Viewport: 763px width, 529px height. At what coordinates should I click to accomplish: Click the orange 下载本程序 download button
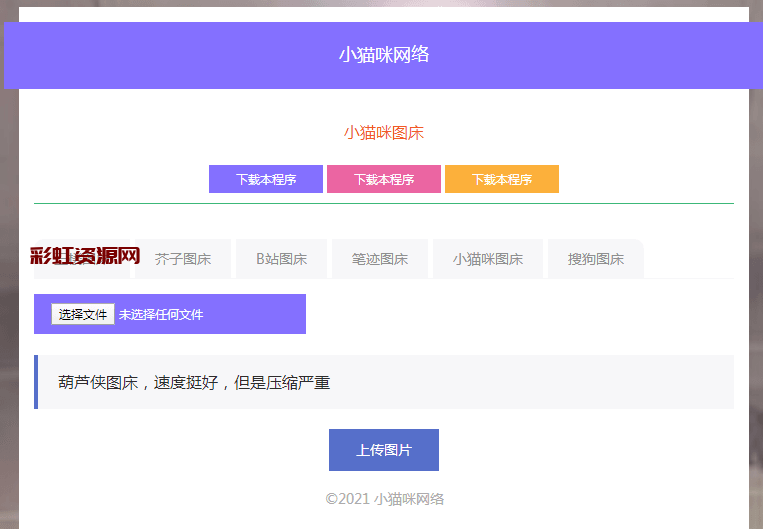(x=502, y=179)
